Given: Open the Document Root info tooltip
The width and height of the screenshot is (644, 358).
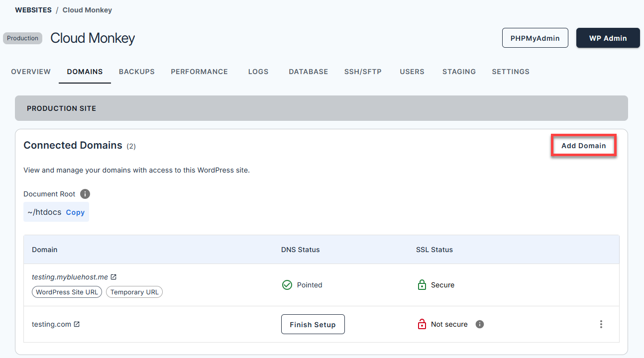Looking at the screenshot, I should point(85,194).
